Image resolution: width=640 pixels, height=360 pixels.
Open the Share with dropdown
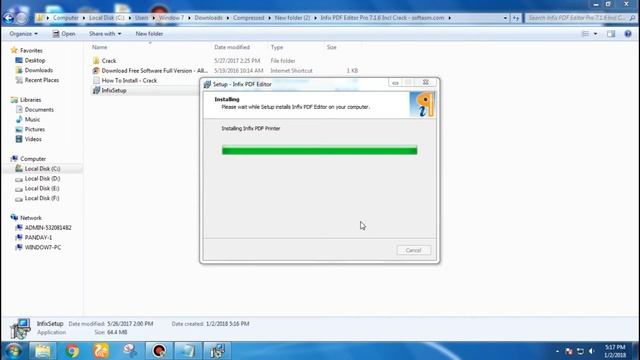pyautogui.click(x=105, y=34)
